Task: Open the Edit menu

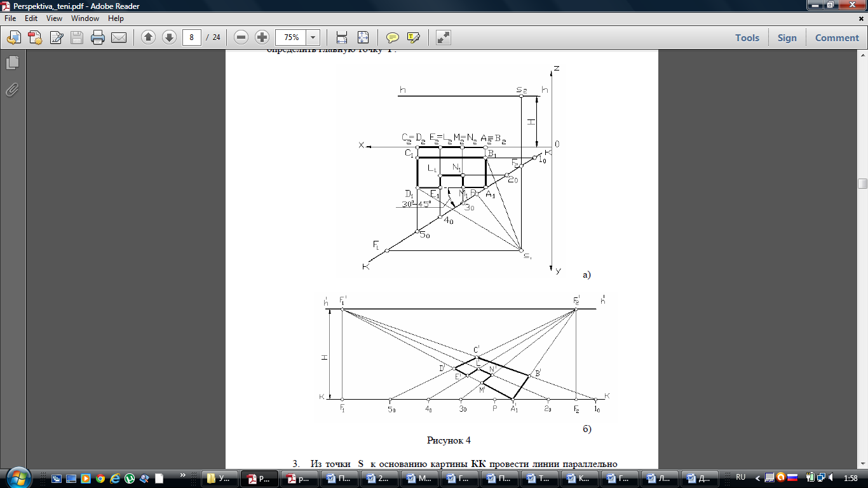Action: click(31, 18)
